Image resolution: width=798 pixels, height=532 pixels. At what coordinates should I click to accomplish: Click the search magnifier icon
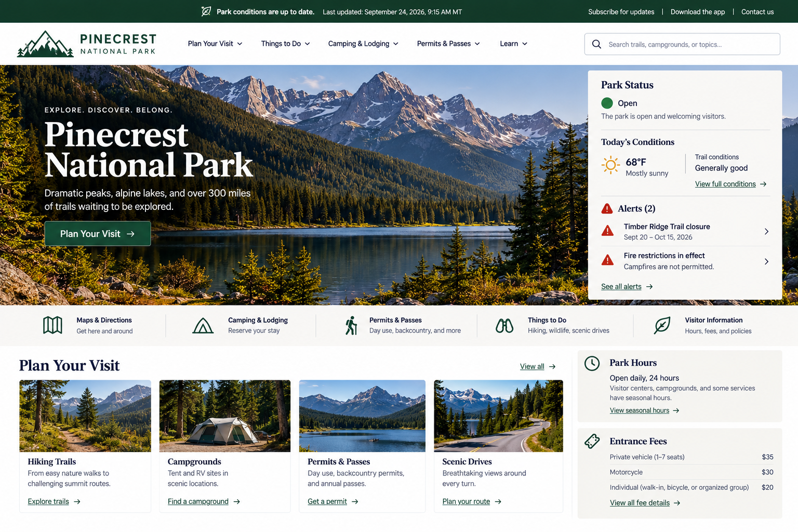pyautogui.click(x=597, y=44)
